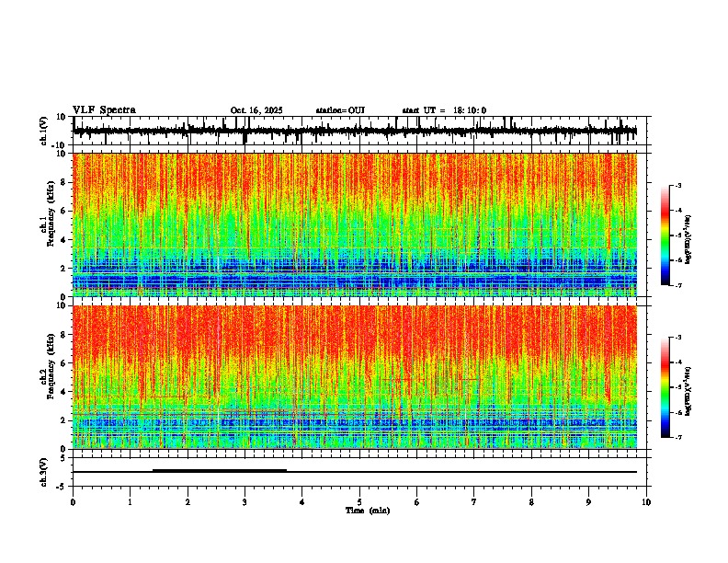Click time axis tick label "3"
The width and height of the screenshot is (728, 563).
pos(245,502)
